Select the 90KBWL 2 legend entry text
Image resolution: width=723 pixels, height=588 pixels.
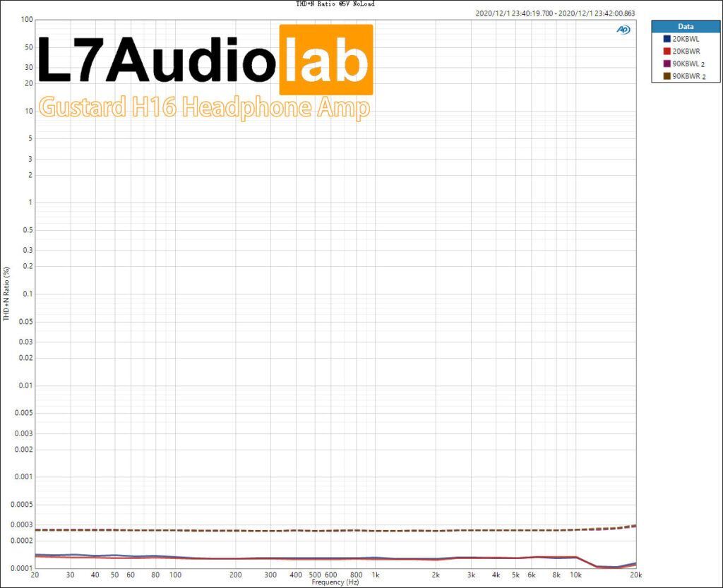pyautogui.click(x=688, y=64)
